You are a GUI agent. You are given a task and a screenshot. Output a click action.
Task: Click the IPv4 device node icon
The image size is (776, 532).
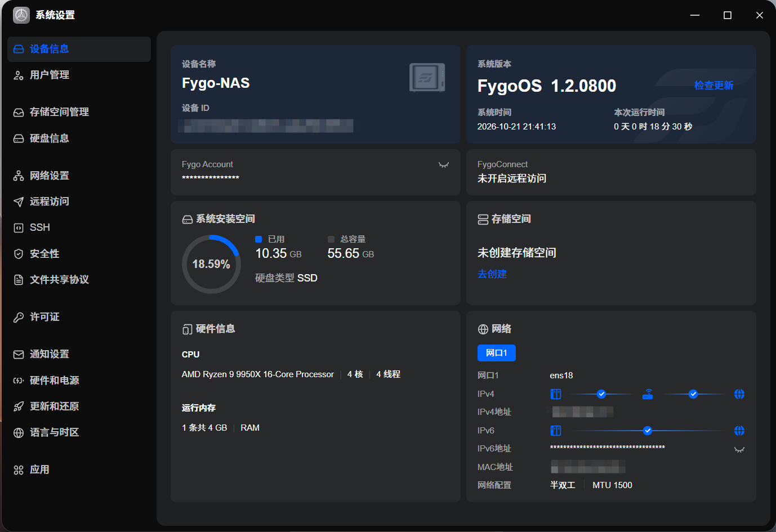click(x=556, y=394)
